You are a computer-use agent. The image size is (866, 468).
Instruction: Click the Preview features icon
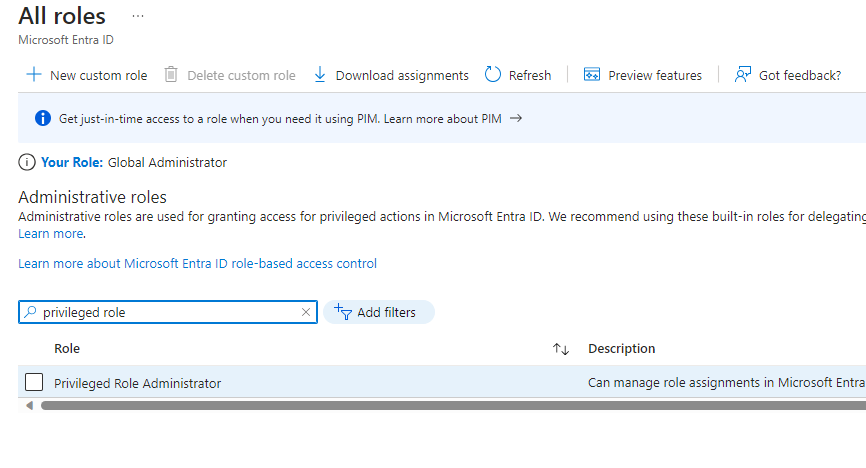[x=592, y=75]
